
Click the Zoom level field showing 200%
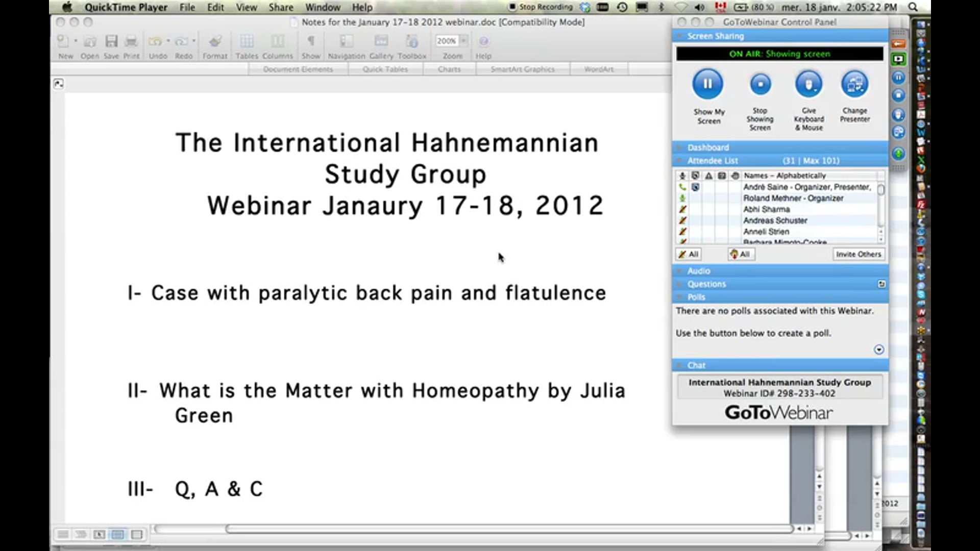point(447,41)
